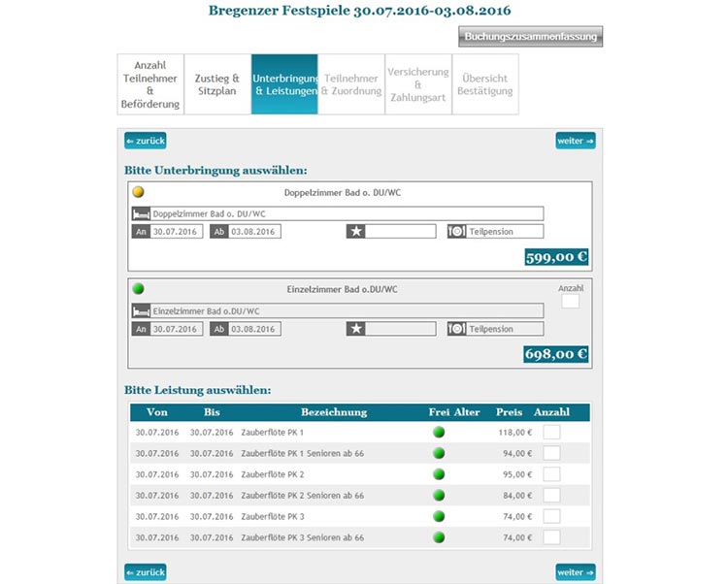Go to the Zustieg & Sitzplan step
This screenshot has height=584, width=728.
coord(217,84)
